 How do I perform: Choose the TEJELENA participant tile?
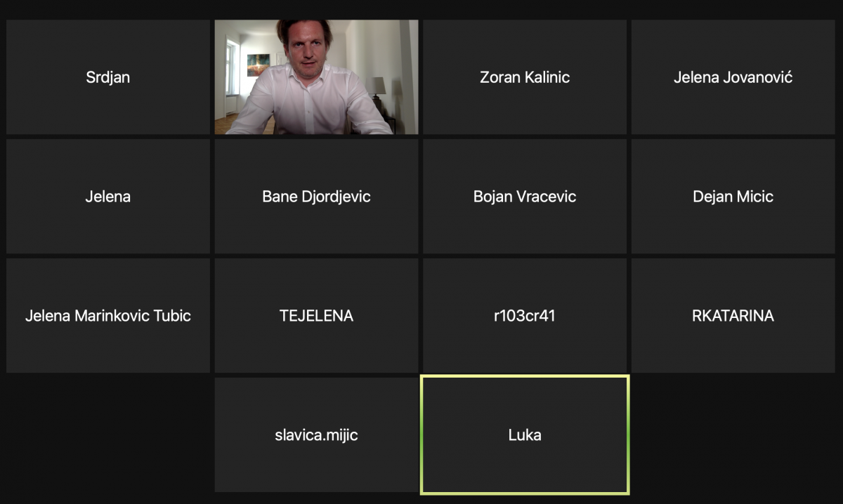click(316, 316)
